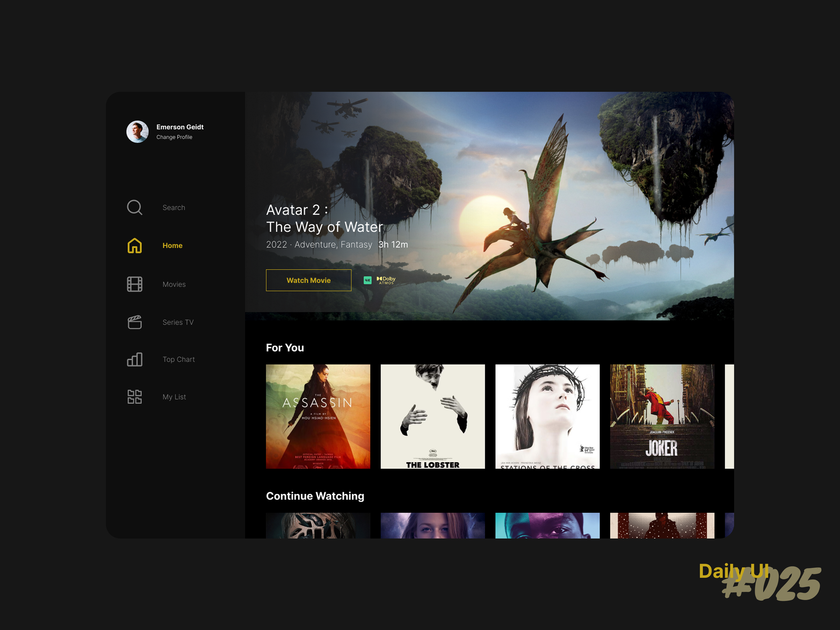840x630 pixels.
Task: Click the Avatar 2 : The Way of Water title
Action: (324, 218)
